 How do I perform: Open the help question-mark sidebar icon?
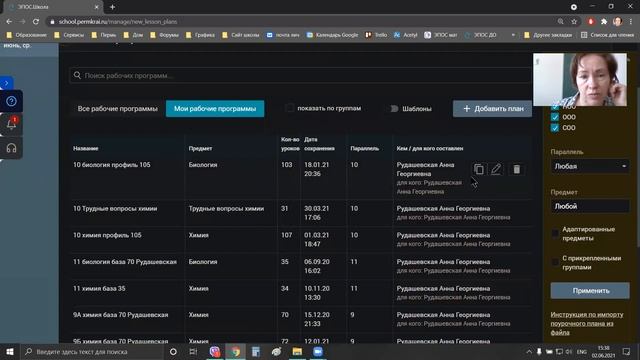[11, 101]
